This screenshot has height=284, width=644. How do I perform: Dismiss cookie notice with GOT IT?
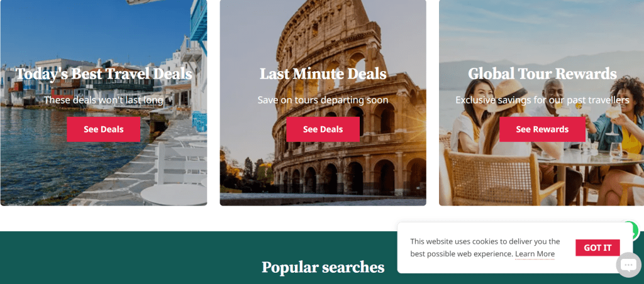point(597,248)
